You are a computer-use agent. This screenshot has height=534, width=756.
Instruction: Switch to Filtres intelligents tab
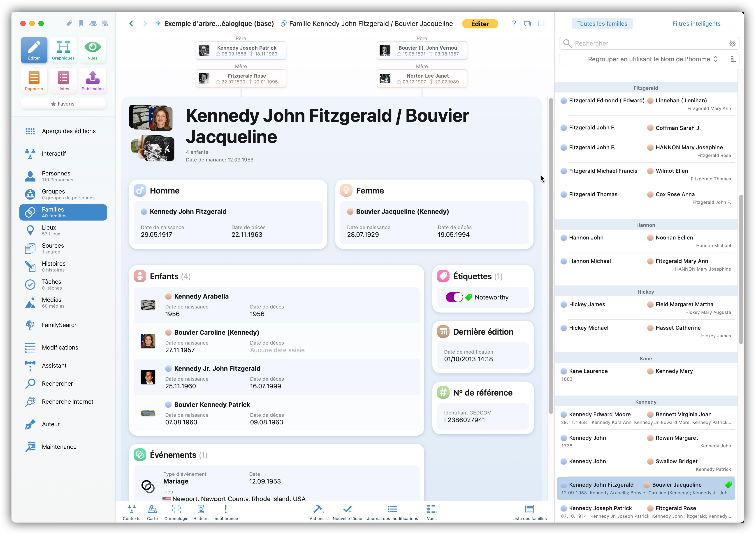click(x=696, y=24)
